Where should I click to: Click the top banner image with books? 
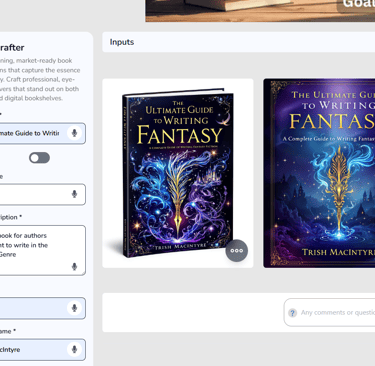(260, 11)
